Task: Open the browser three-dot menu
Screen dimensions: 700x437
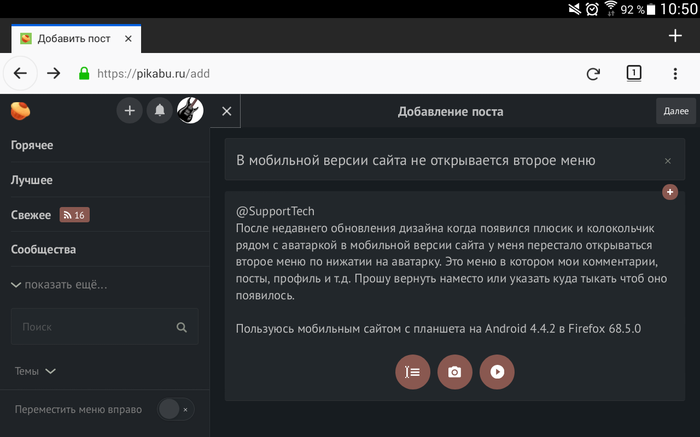Action: pyautogui.click(x=675, y=73)
